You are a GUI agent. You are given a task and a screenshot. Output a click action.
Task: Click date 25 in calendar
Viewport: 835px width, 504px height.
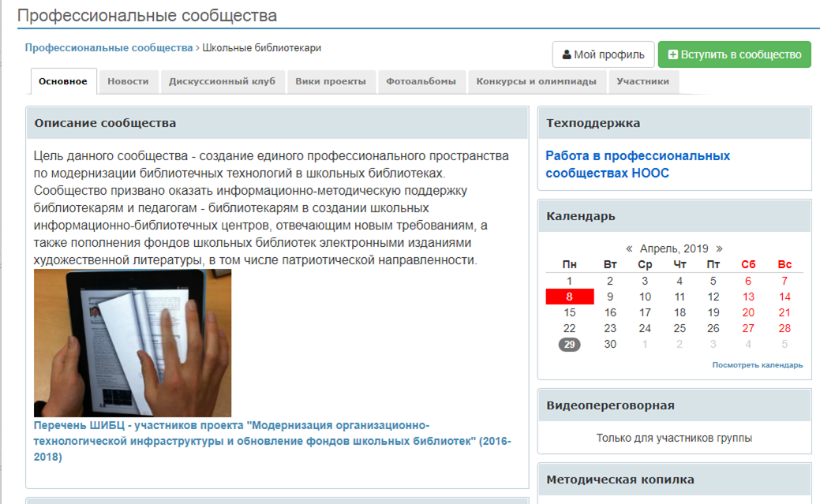coord(680,328)
